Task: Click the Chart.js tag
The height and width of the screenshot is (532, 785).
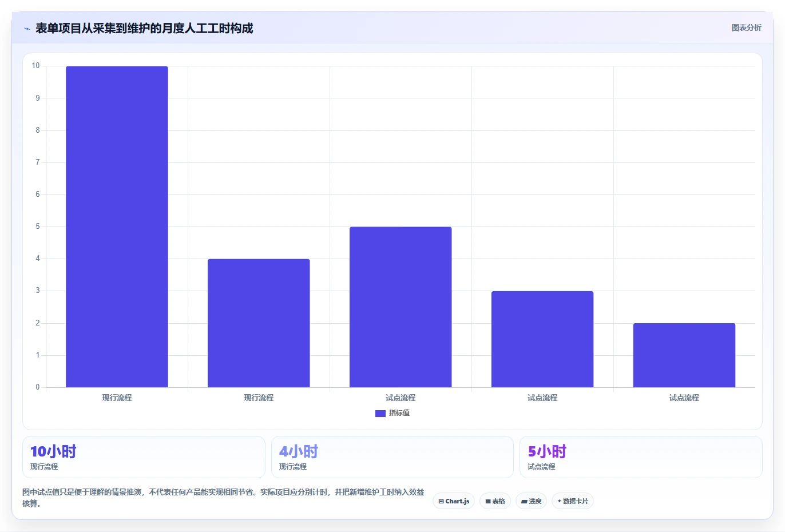Action: (x=454, y=501)
